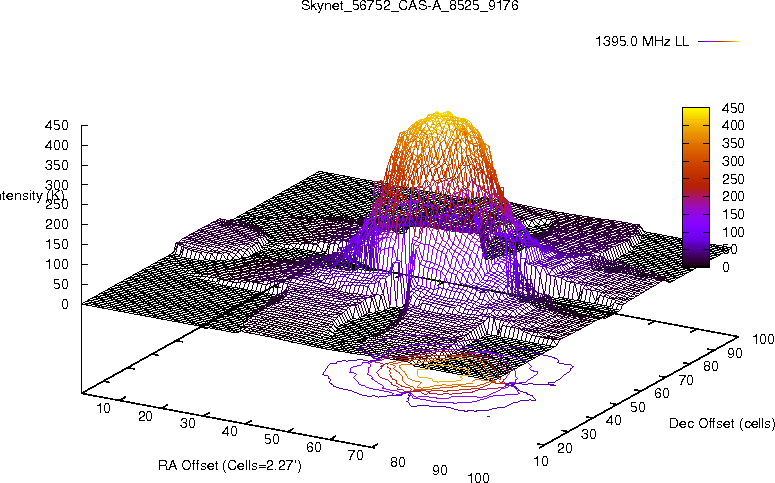This screenshot has height=483, width=775.
Task: Click the 150 tick on the intensity axis
Action: (x=56, y=244)
